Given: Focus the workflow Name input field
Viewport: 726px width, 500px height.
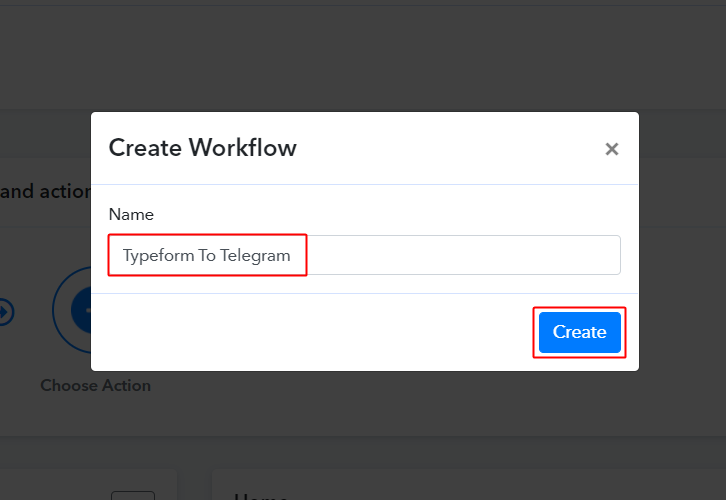Looking at the screenshot, I should [364, 255].
